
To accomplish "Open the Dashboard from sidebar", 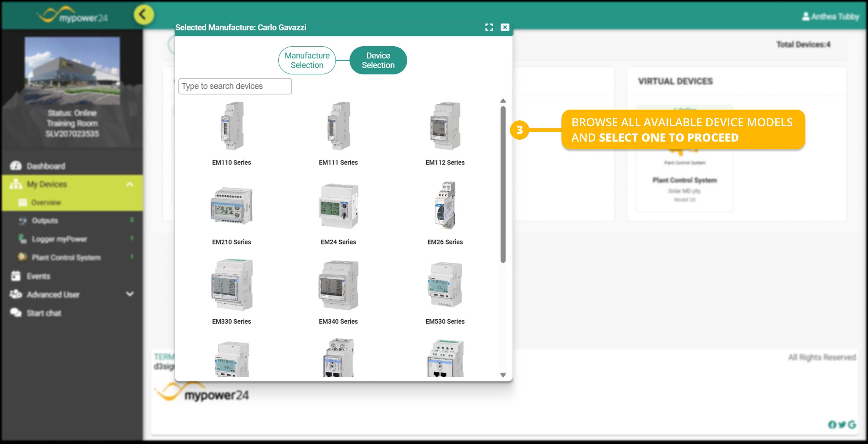I will pos(46,166).
